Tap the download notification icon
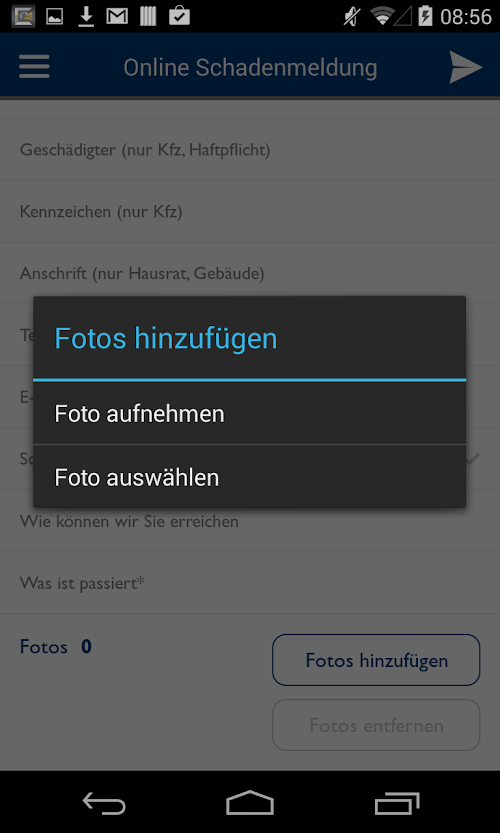The height and width of the screenshot is (833, 500). point(86,16)
